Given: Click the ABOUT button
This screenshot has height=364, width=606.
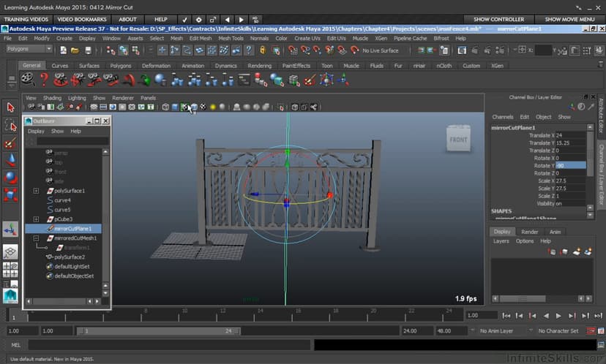Looking at the screenshot, I should point(127,19).
